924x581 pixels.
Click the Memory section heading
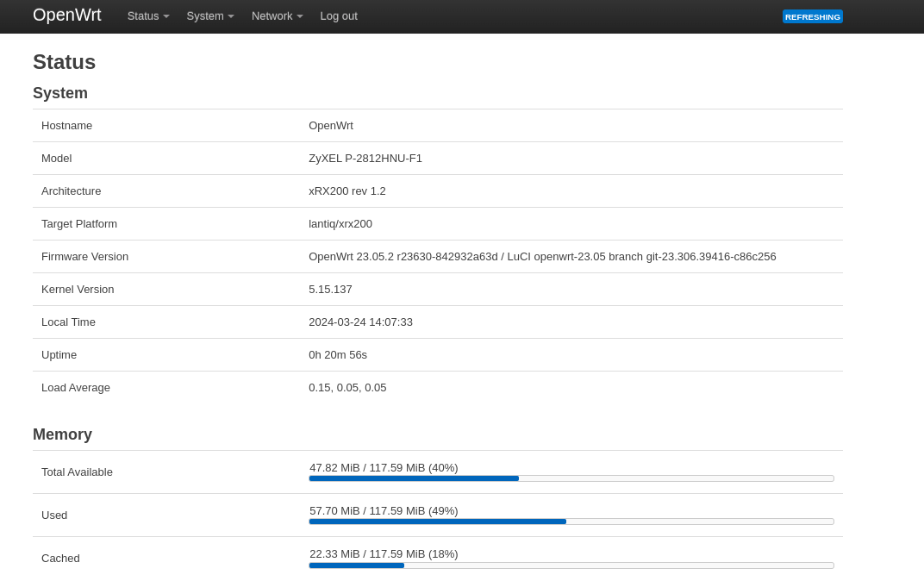pyautogui.click(x=62, y=434)
